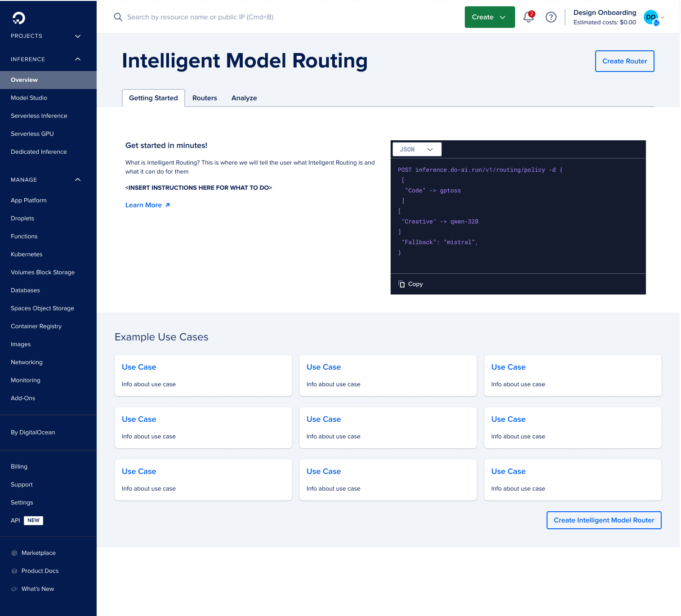Open Monitoring in sidebar
Viewport: 681px width, 616px height.
click(x=48, y=380)
